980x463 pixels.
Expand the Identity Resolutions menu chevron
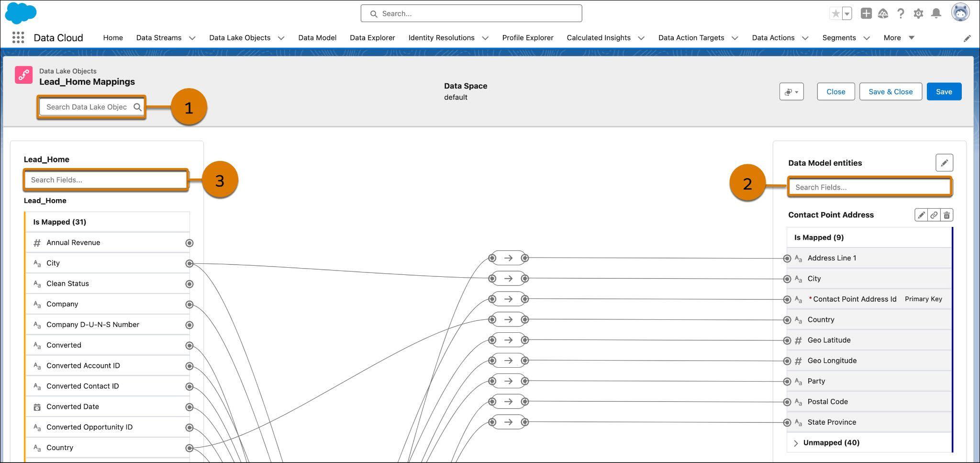[x=485, y=38]
